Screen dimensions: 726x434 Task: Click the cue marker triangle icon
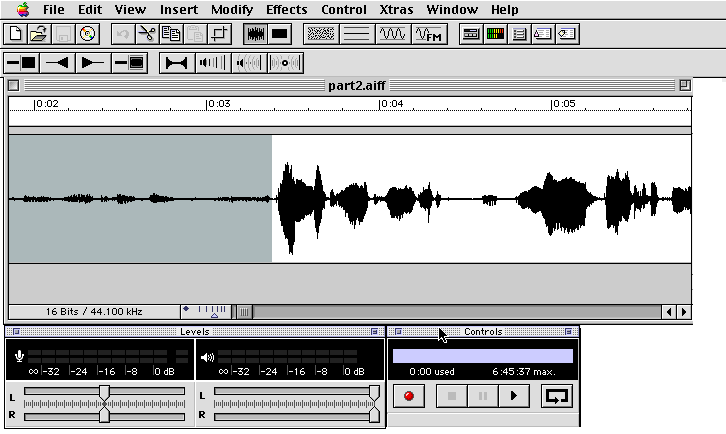point(543,34)
